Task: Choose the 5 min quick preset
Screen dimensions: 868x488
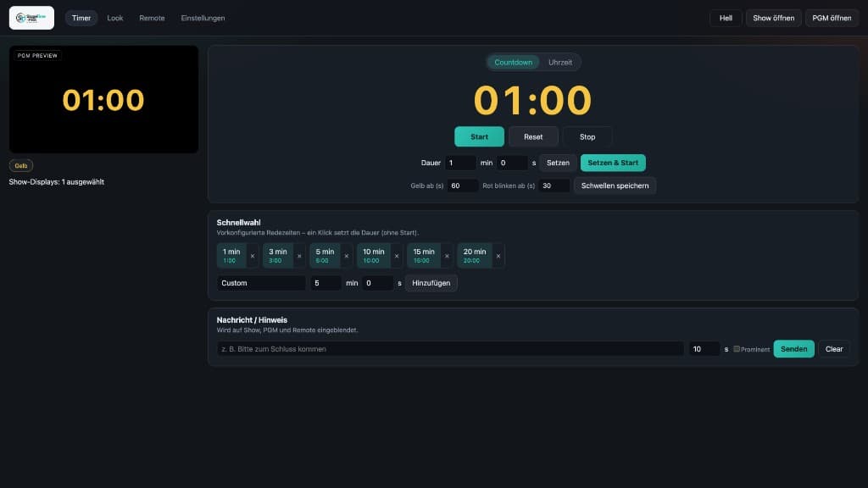Action: tap(325, 256)
